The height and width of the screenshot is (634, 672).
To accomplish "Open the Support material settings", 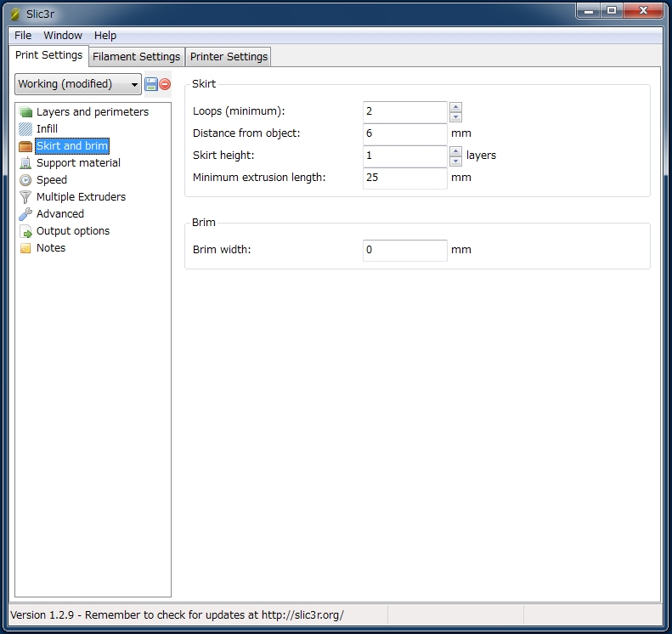I will pyautogui.click(x=78, y=163).
